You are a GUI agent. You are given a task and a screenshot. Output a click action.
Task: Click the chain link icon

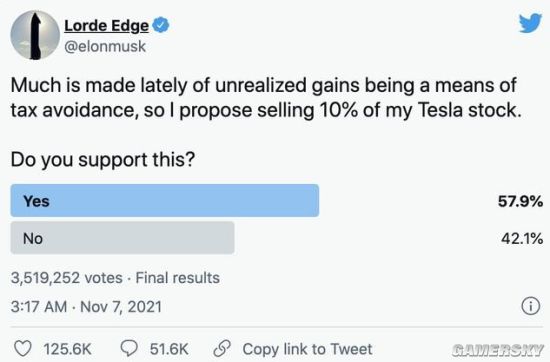tap(222, 349)
